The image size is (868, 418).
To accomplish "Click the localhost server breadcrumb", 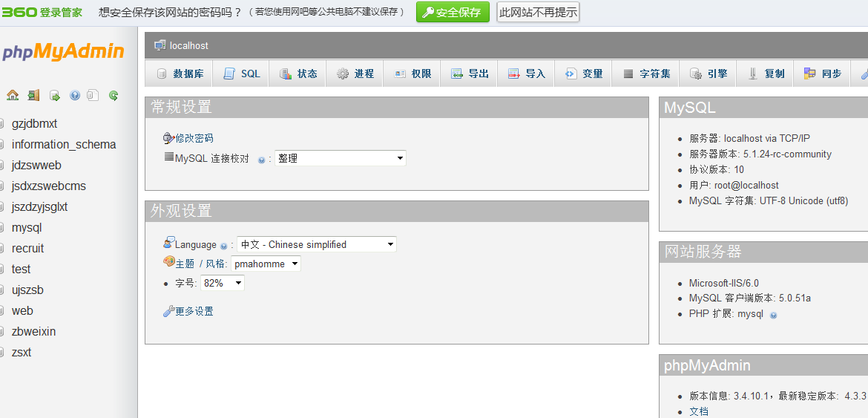I will click(x=188, y=45).
